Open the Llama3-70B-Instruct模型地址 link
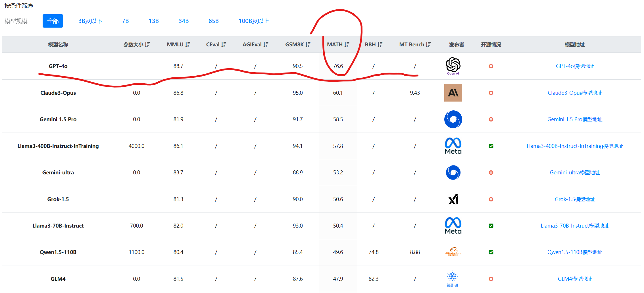This screenshot has height=293, width=644. [575, 226]
